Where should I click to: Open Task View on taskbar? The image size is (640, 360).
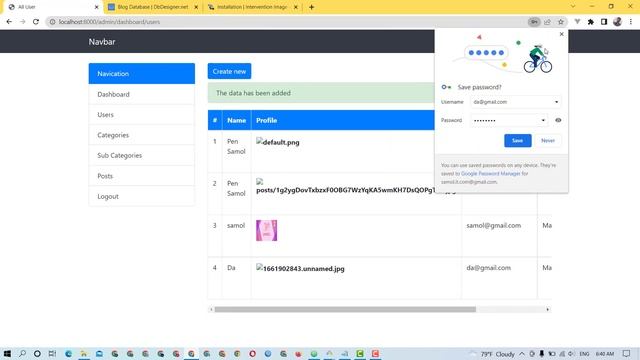click(x=52, y=353)
